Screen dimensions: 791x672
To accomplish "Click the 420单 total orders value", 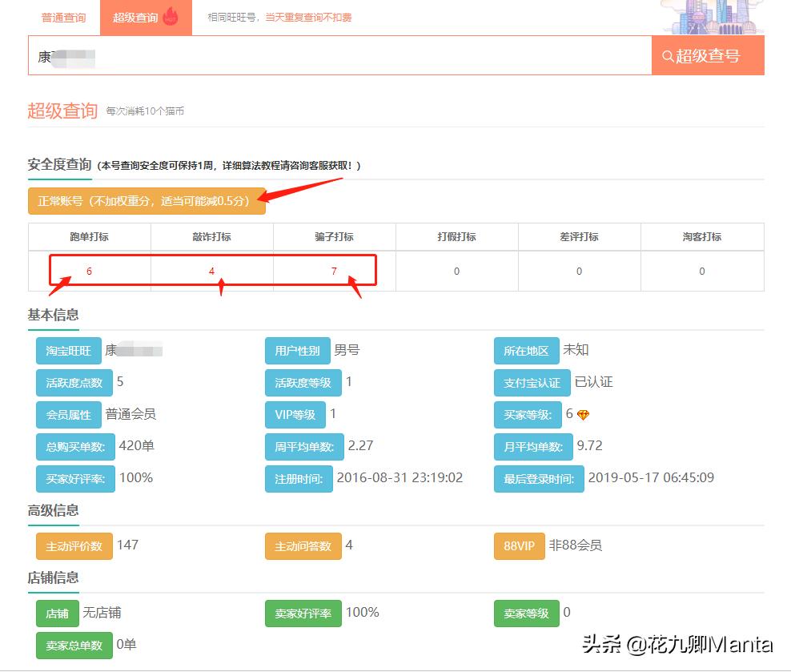I will [137, 446].
